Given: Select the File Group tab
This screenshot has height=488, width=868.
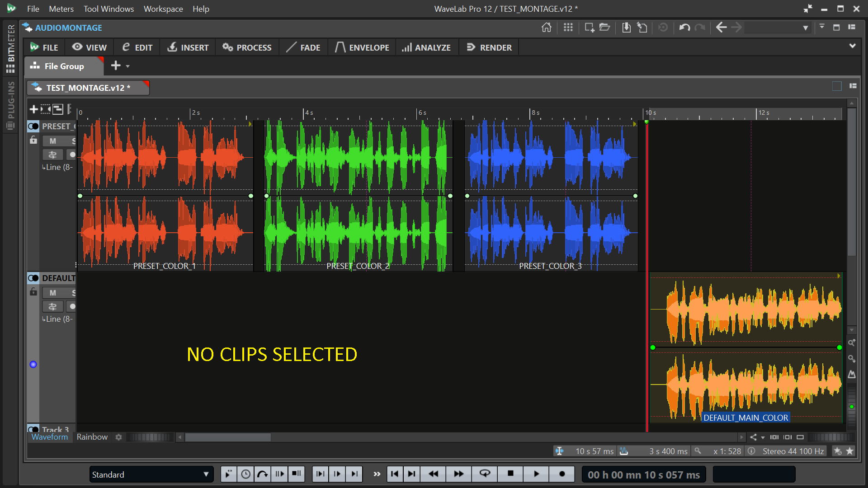Looking at the screenshot, I should tap(64, 66).
